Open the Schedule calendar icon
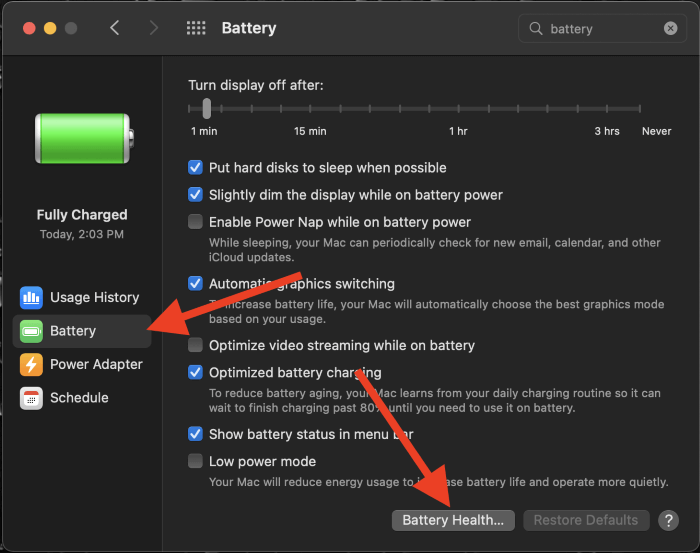This screenshot has height=553, width=700. tap(31, 398)
